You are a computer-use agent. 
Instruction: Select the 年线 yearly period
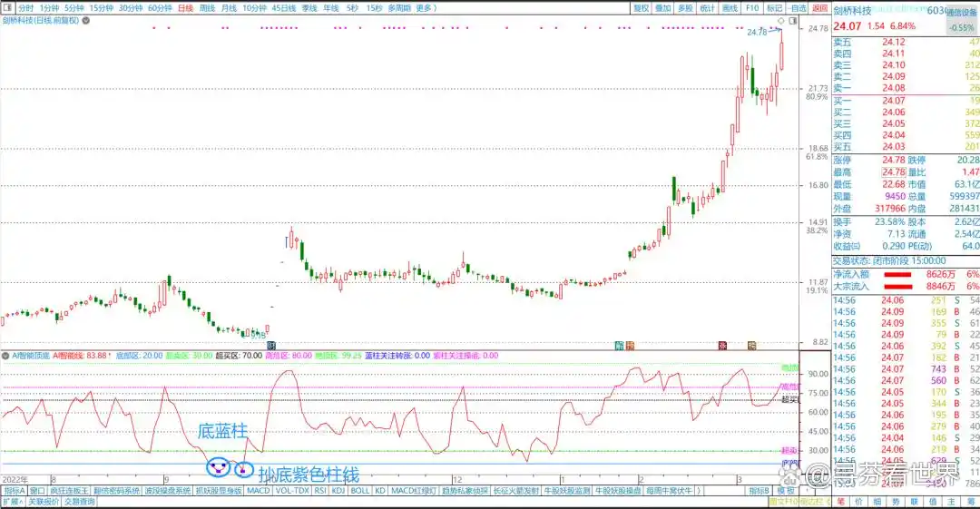point(330,8)
